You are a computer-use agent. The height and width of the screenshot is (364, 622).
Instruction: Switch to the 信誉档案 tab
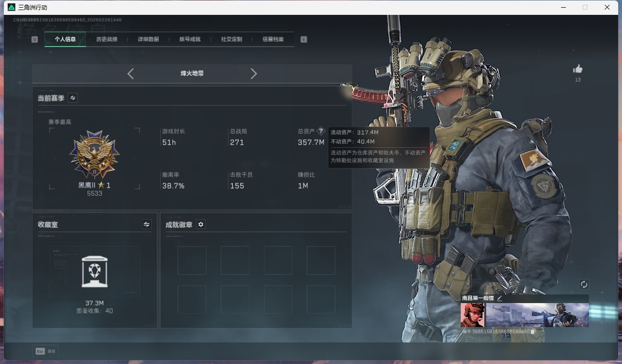point(273,39)
